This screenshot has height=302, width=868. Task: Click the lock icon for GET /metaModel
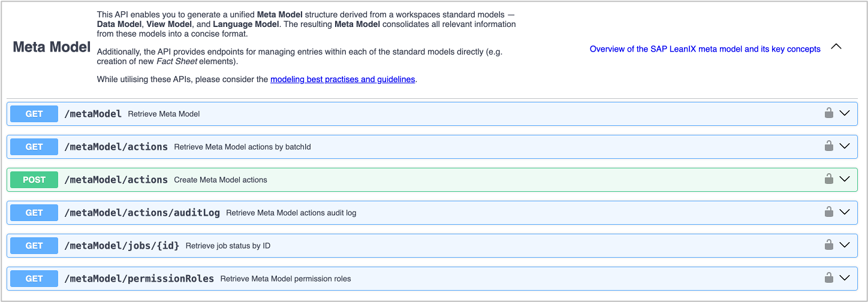click(x=828, y=113)
